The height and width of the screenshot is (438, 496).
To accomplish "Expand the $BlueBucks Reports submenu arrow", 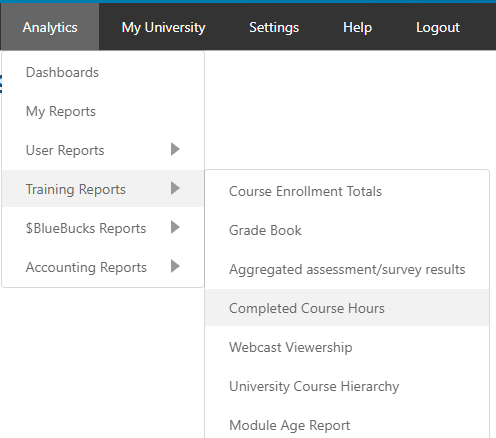I will (175, 227).
